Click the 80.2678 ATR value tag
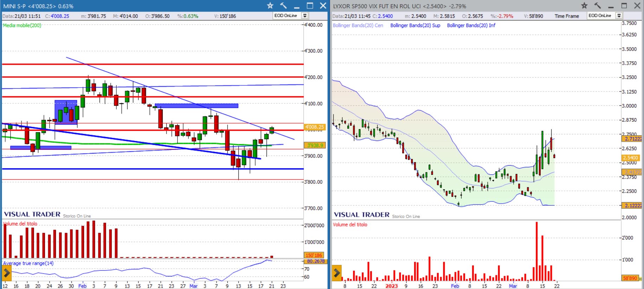Image resolution: width=644 pixels, height=289 pixels. (315, 261)
